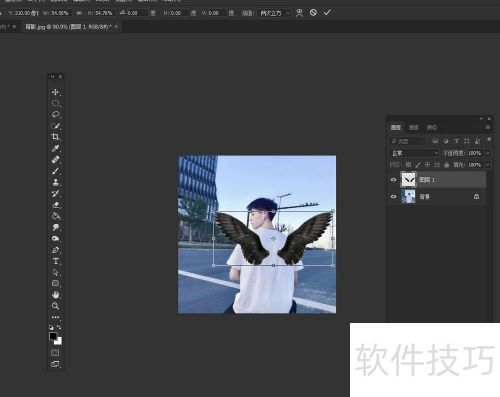
Task: Lock transparent pixels of the layer
Action: tap(408, 165)
